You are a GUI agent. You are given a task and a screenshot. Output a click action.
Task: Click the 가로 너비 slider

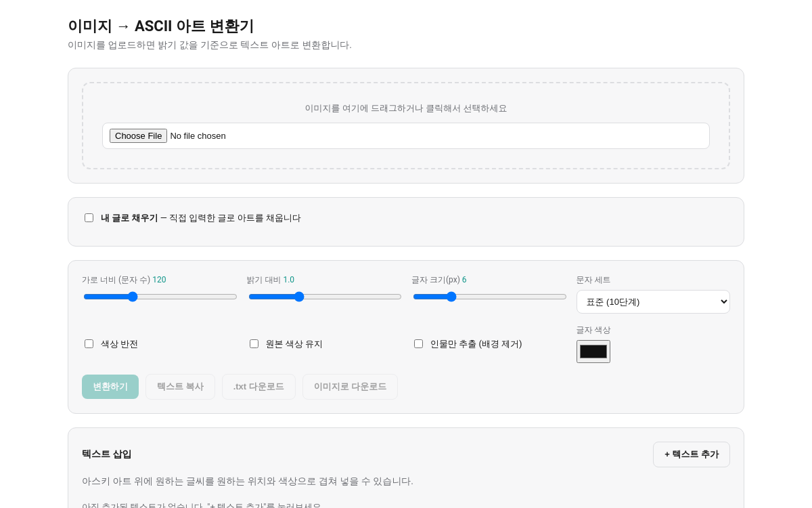160,297
